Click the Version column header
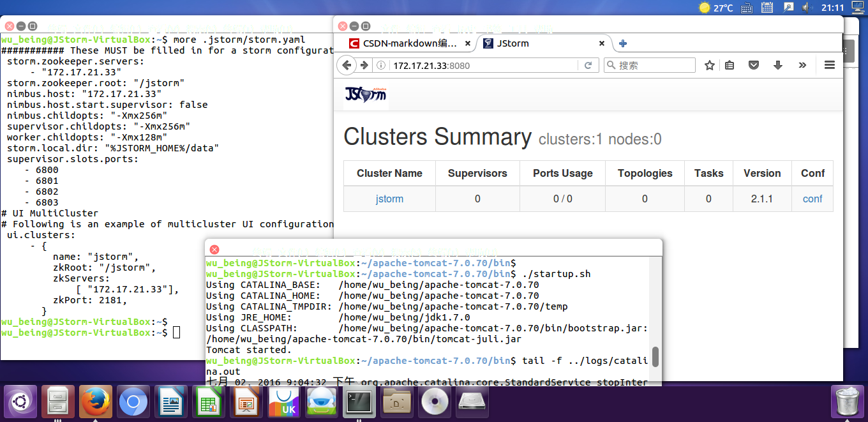 point(762,173)
